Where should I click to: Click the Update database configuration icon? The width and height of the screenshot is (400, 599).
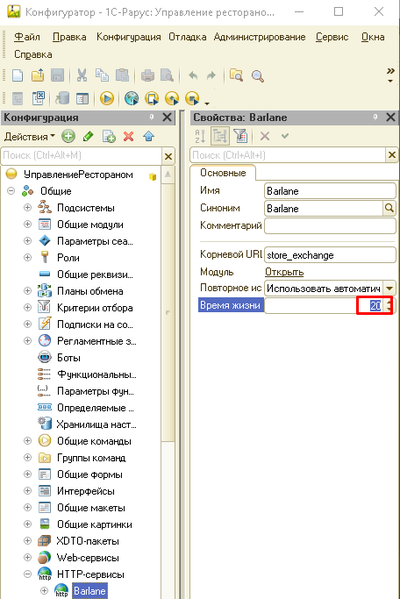coord(62,99)
